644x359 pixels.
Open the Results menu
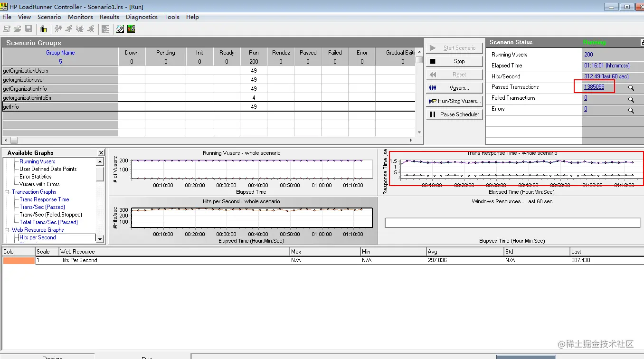[109, 17]
